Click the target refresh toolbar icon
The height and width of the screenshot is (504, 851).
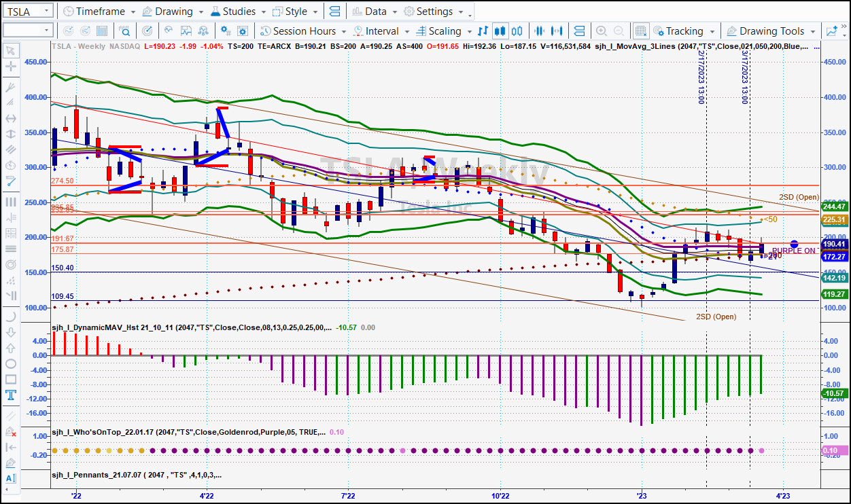point(149,31)
